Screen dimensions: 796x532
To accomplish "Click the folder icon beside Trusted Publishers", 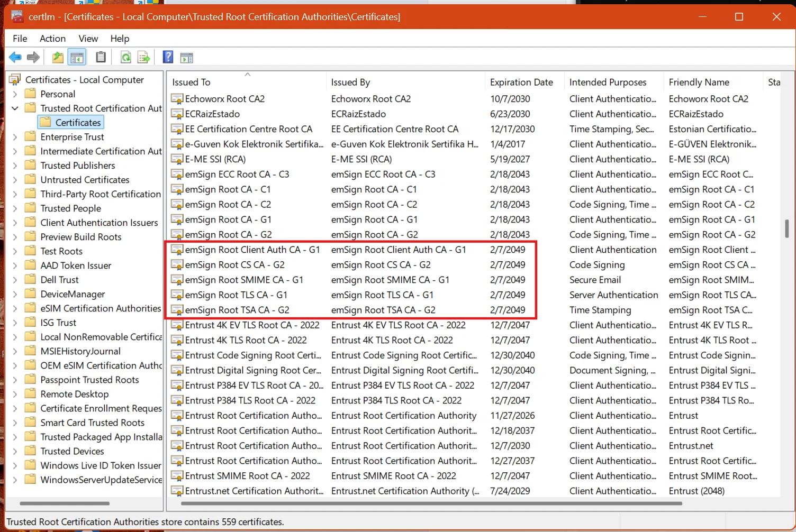I will click(x=31, y=166).
